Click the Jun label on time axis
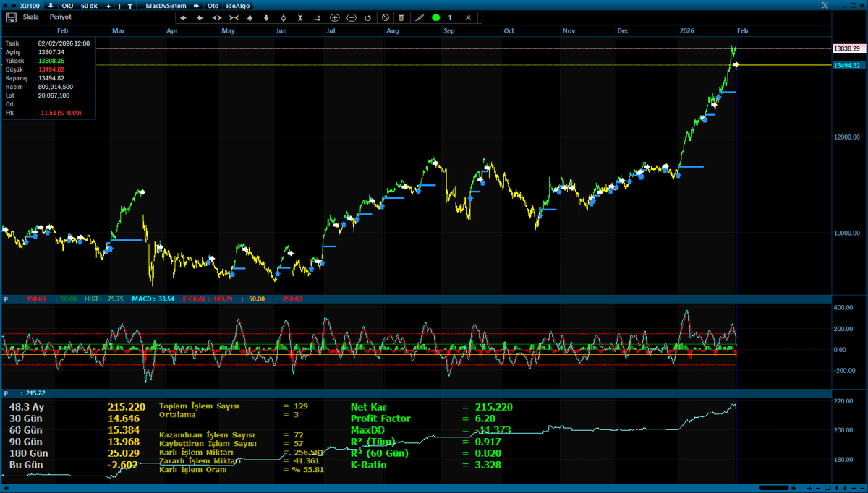This screenshot has height=493, width=868. tap(281, 31)
